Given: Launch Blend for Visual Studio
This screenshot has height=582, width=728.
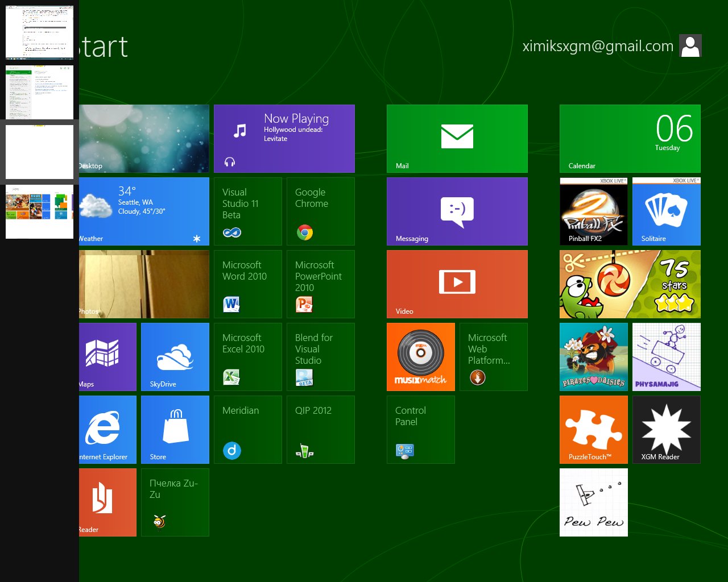Looking at the screenshot, I should (321, 357).
